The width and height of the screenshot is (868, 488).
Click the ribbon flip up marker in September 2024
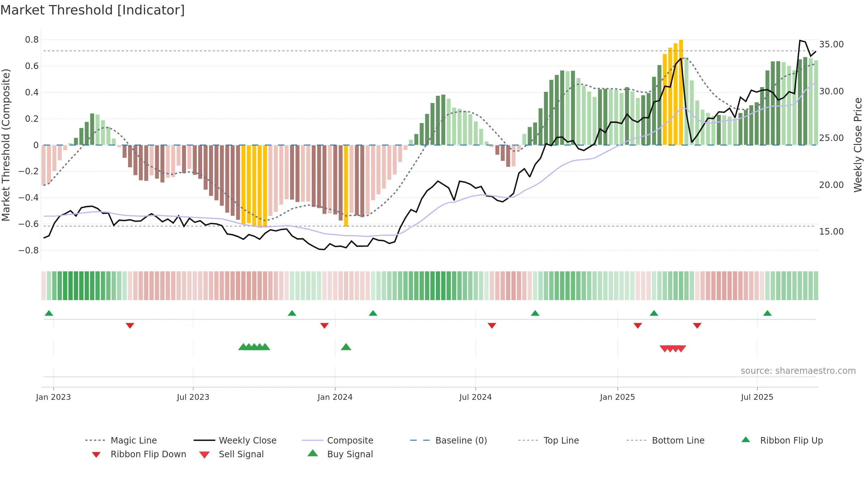(535, 313)
